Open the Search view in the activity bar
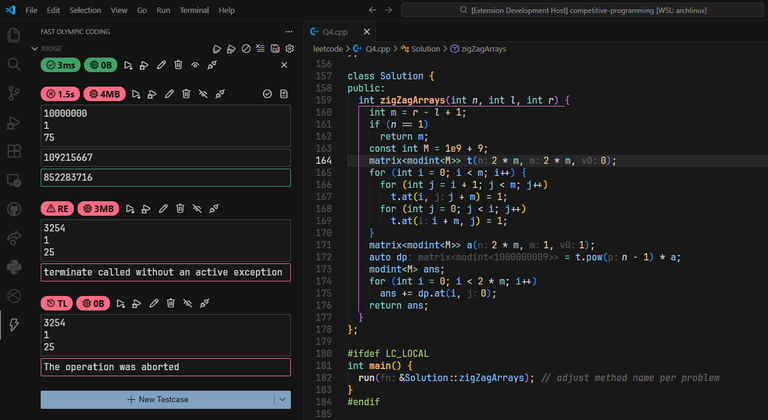Image resolution: width=768 pixels, height=420 pixels. pos(14,64)
